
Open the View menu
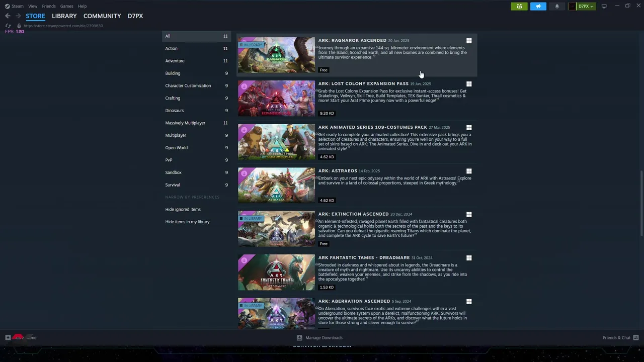point(33,6)
